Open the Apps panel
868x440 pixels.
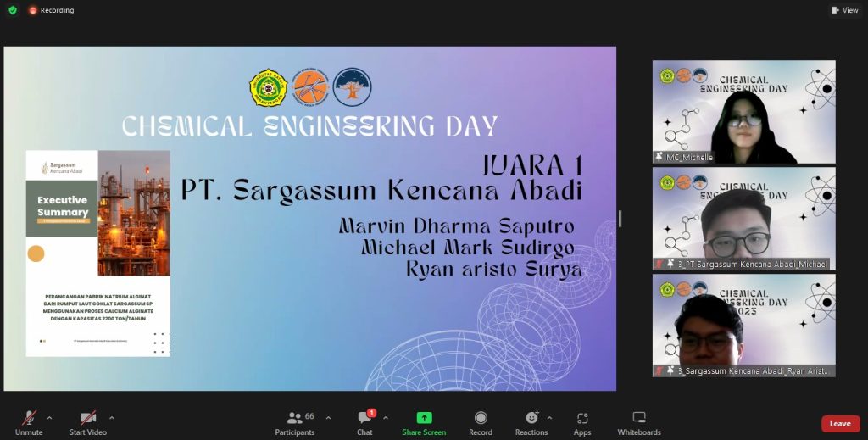tap(582, 421)
